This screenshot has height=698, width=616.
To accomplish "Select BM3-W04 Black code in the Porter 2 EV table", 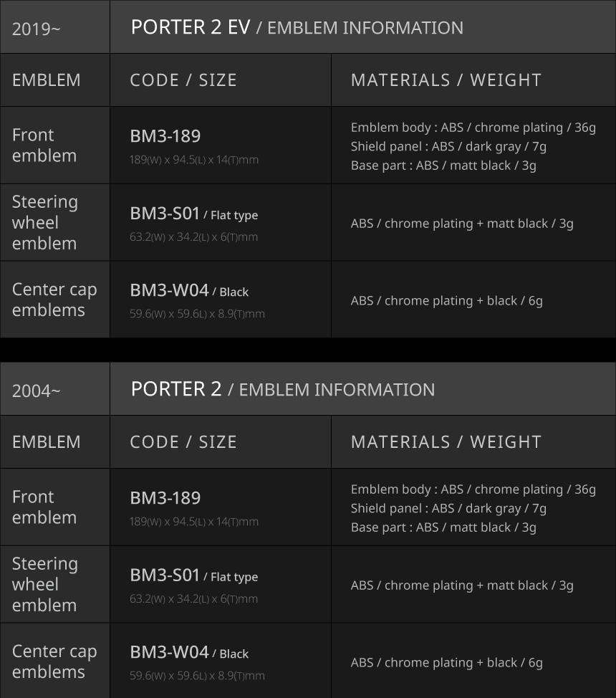I will click(x=189, y=290).
